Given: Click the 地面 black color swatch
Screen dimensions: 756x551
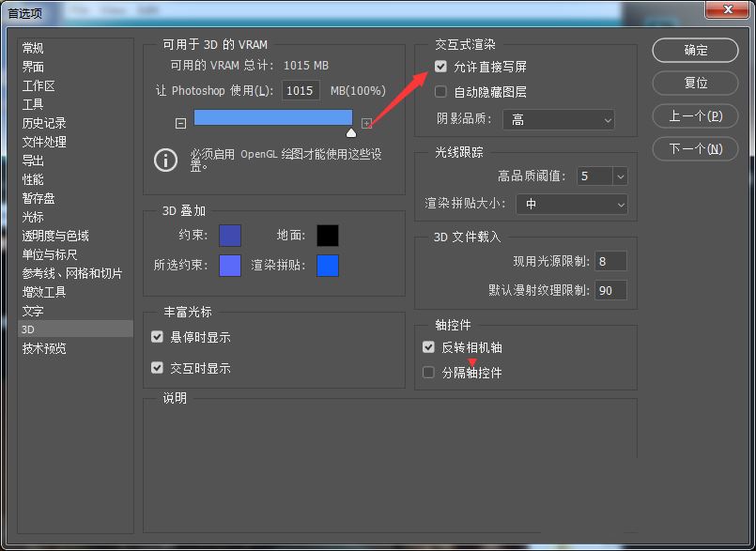Looking at the screenshot, I should coord(328,236).
